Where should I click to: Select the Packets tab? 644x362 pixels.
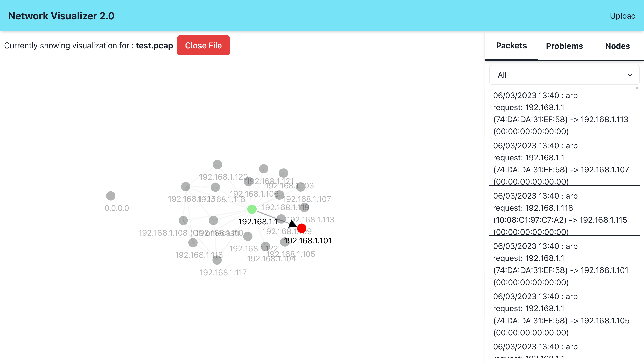tap(511, 46)
